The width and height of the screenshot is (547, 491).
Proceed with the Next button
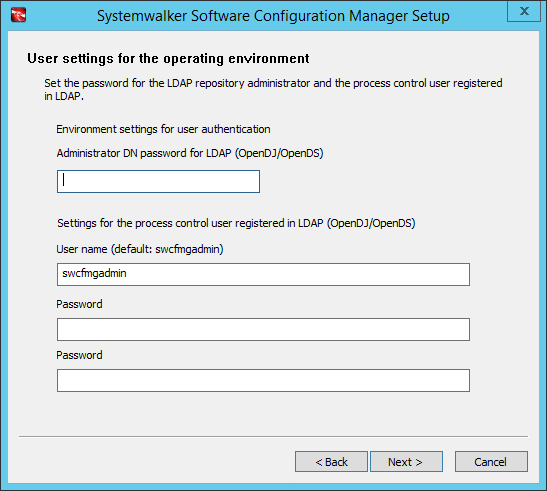pos(406,462)
